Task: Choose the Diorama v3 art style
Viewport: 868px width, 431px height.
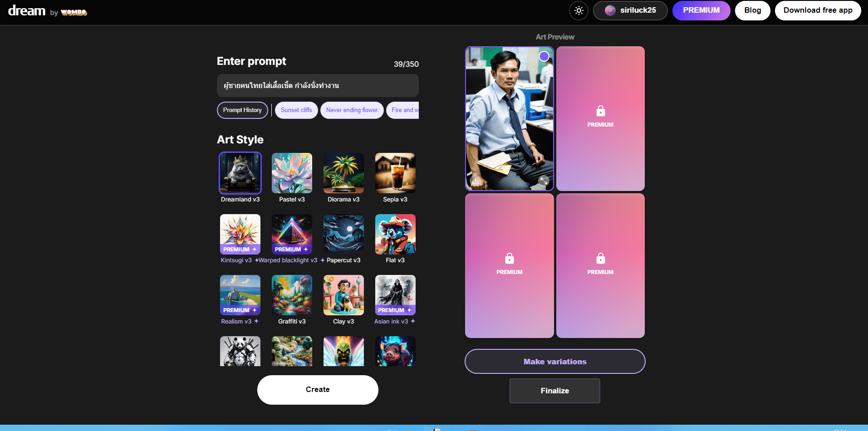Action: point(343,173)
